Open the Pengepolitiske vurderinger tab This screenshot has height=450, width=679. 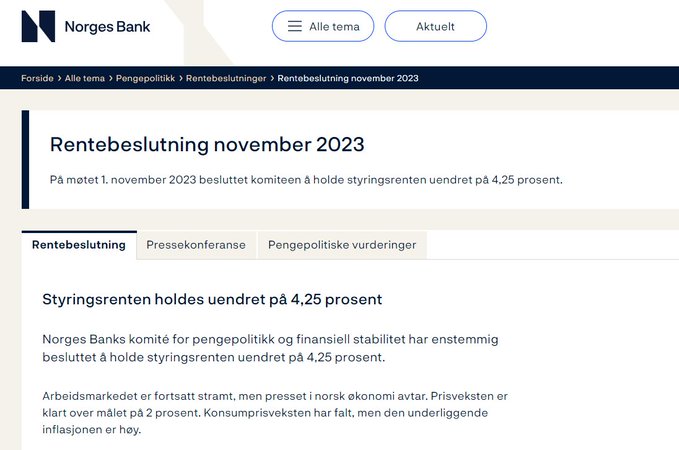pos(342,245)
